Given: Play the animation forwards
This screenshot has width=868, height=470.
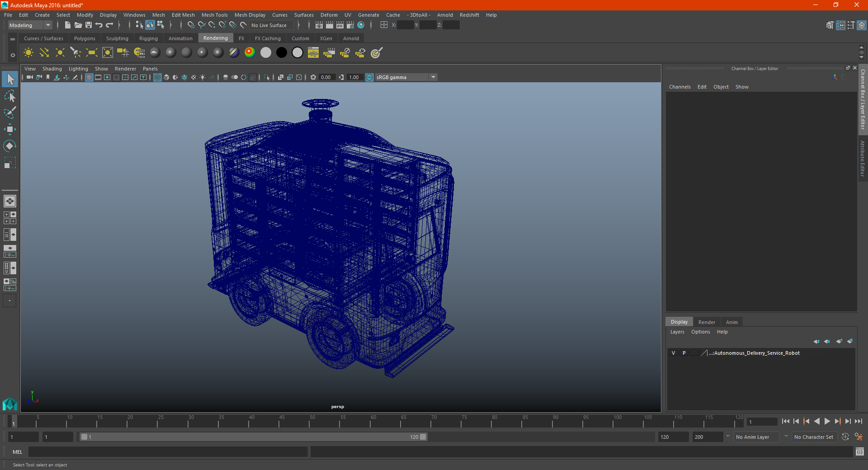Looking at the screenshot, I should pos(827,421).
